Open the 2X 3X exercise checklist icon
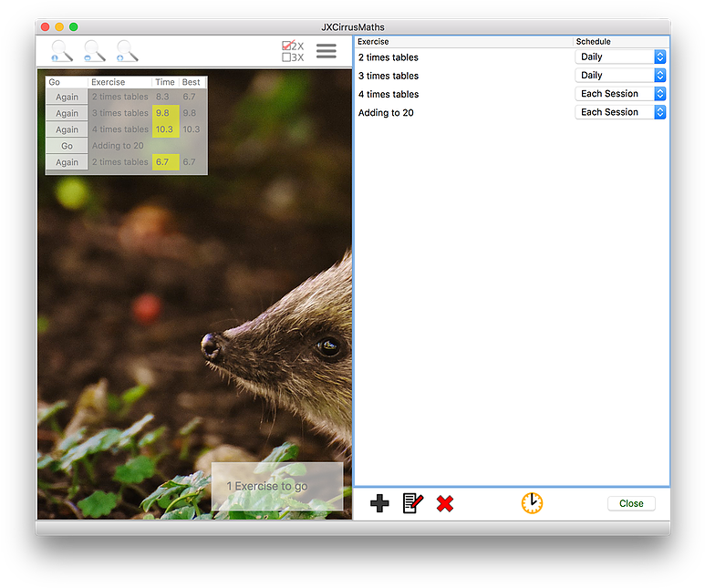The width and height of the screenshot is (705, 588). point(293,51)
